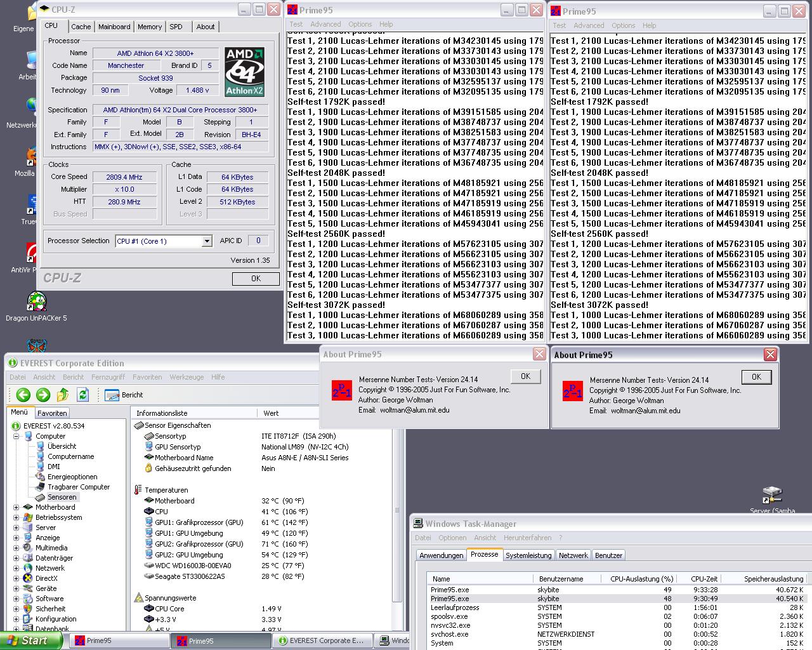Open the Fernzugriff menu in EVEREST
The width and height of the screenshot is (812, 650).
coord(108,377)
